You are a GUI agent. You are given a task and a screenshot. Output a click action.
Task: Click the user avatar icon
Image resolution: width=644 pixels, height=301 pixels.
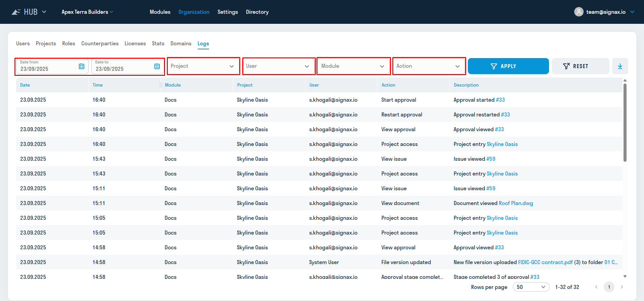pyautogui.click(x=579, y=12)
